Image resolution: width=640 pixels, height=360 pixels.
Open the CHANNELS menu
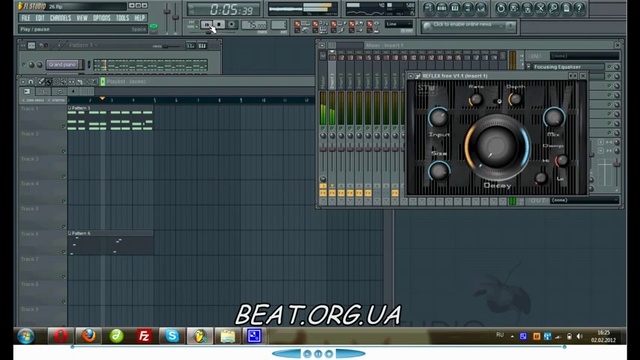60,18
